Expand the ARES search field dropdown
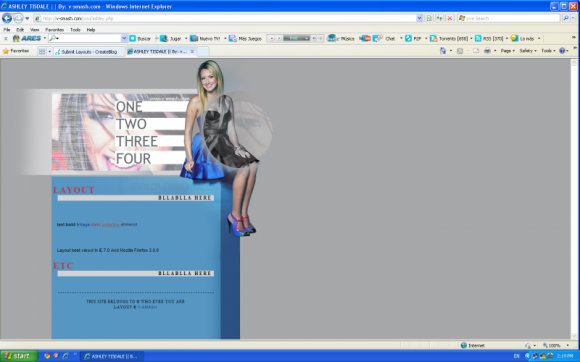Screen dimensions: 580x362 point(124,38)
